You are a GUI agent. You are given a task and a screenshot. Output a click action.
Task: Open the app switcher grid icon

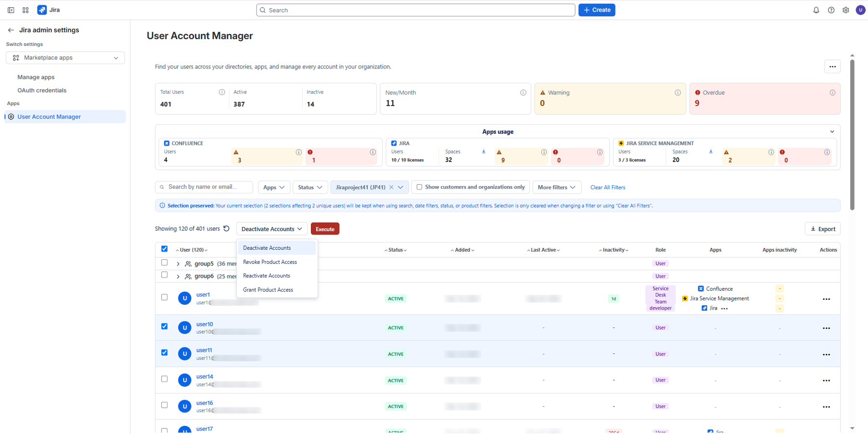point(26,10)
